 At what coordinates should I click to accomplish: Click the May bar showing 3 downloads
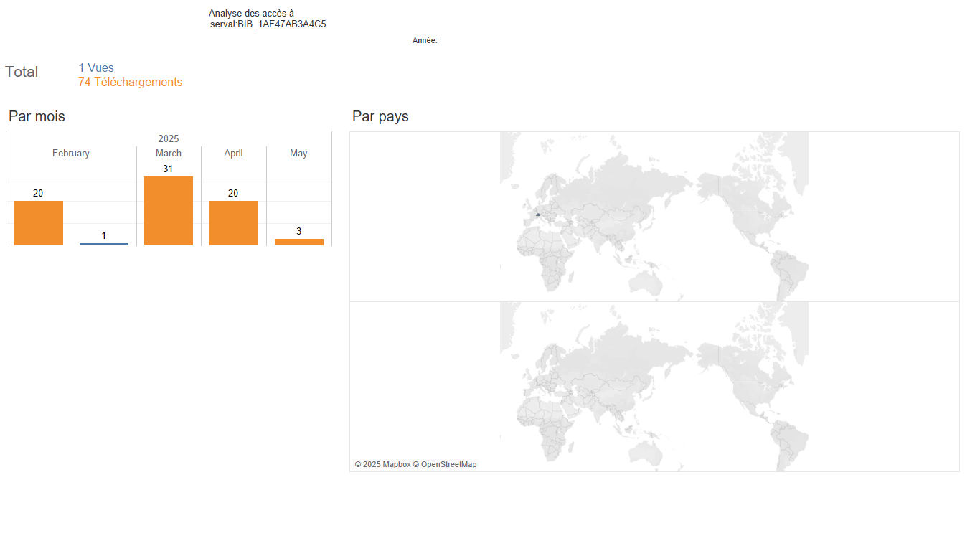coord(299,242)
